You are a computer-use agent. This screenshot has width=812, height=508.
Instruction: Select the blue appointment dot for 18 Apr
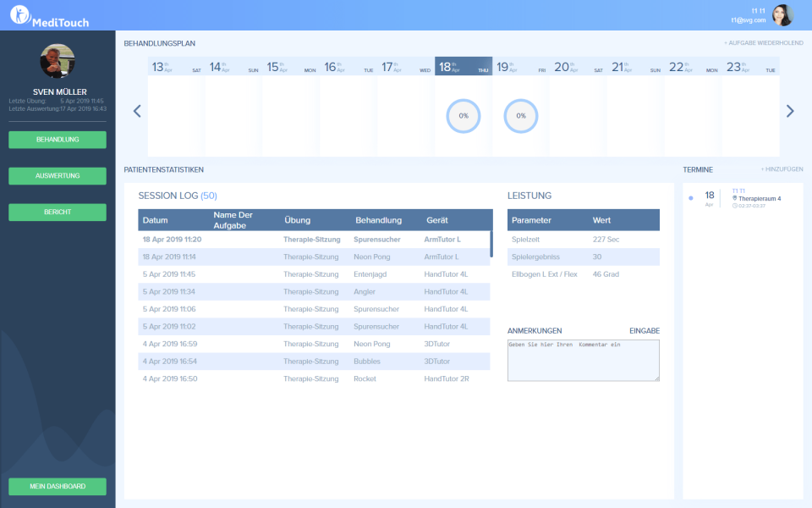tap(691, 198)
